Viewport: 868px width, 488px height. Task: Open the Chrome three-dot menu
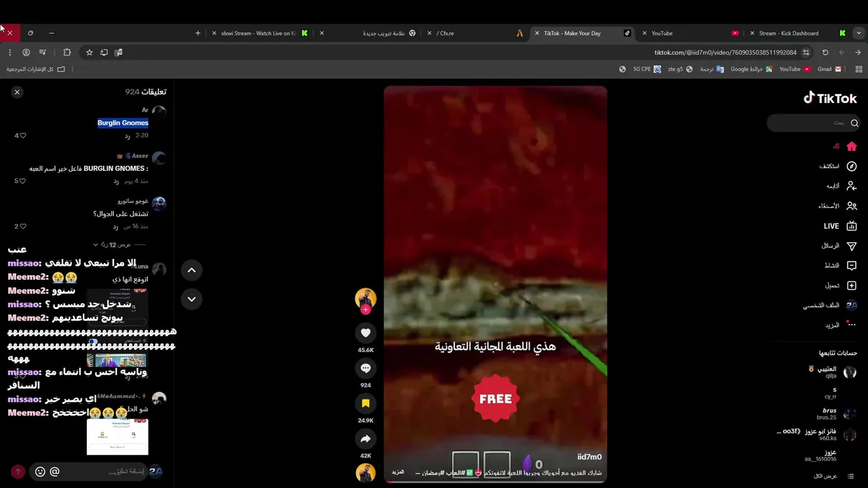click(x=9, y=52)
